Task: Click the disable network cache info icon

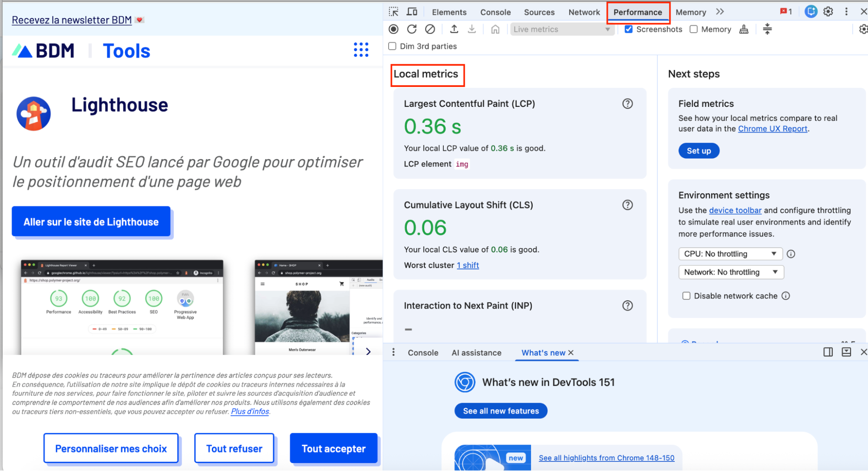Action: (x=786, y=296)
